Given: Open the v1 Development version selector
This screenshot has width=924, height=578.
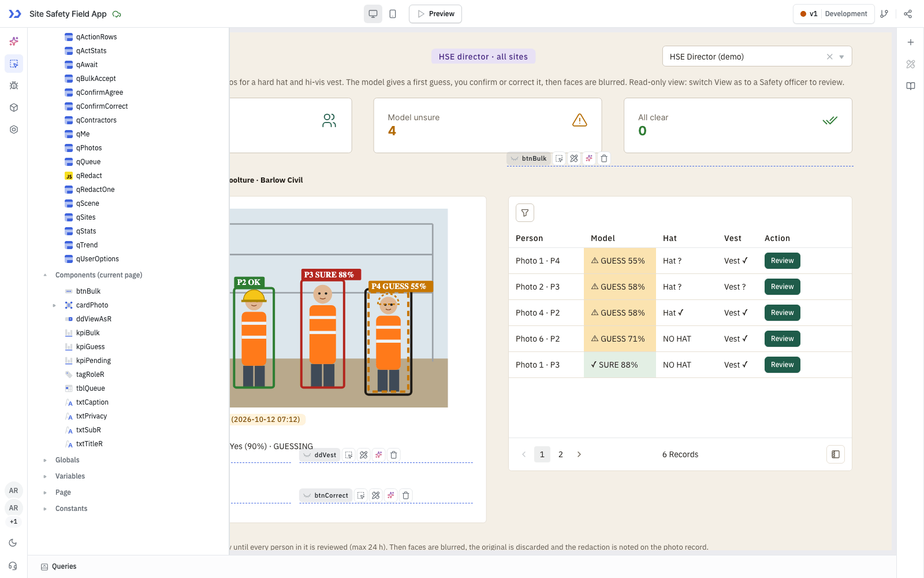Looking at the screenshot, I should point(833,14).
